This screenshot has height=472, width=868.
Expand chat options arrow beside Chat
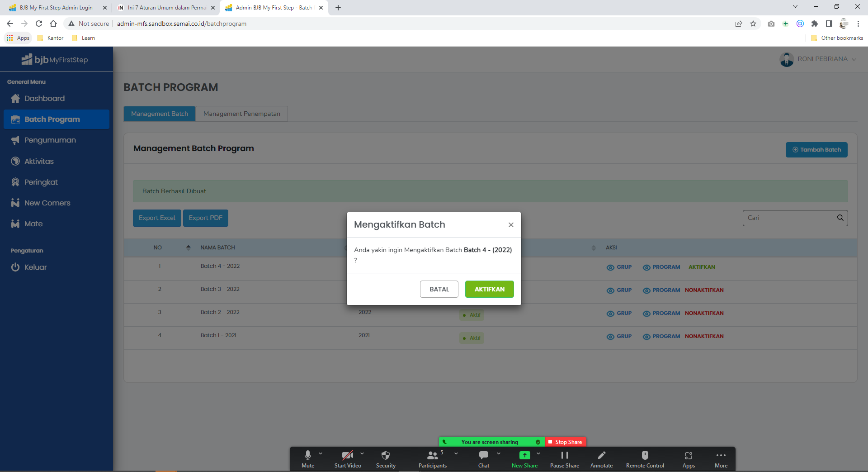(x=499, y=453)
